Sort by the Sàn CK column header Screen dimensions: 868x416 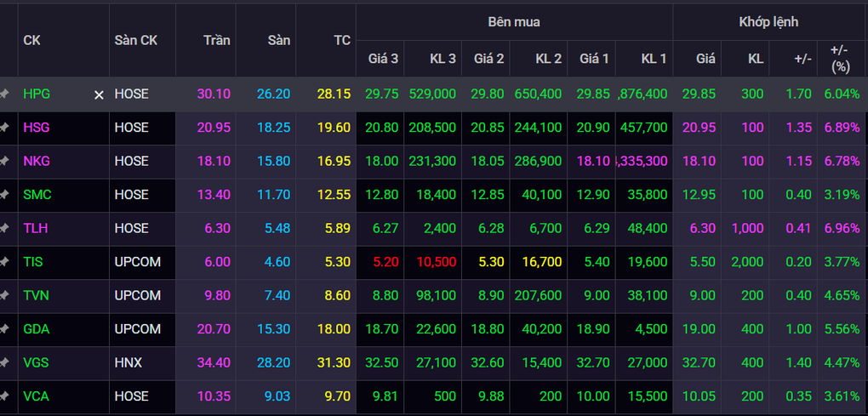135,40
